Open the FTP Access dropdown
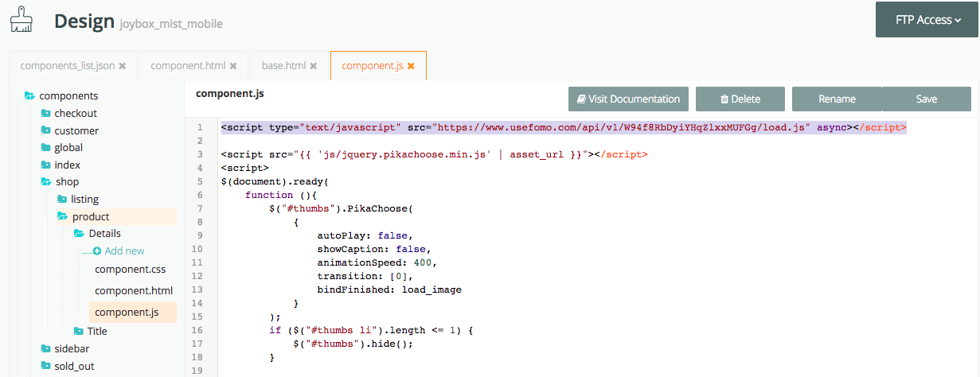Screen dimensions: 980x377 click(x=927, y=20)
